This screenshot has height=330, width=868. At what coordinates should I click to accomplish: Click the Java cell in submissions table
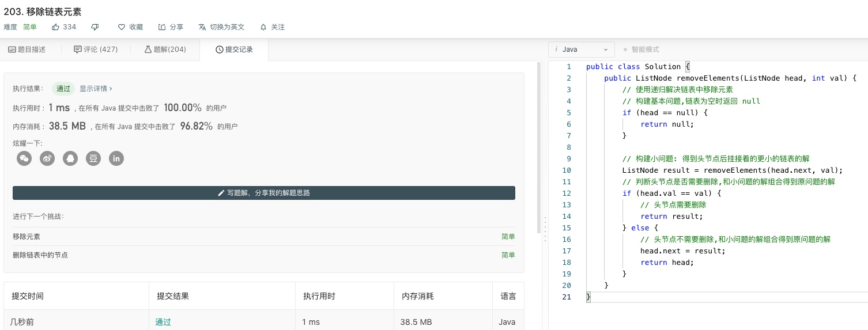(x=507, y=322)
